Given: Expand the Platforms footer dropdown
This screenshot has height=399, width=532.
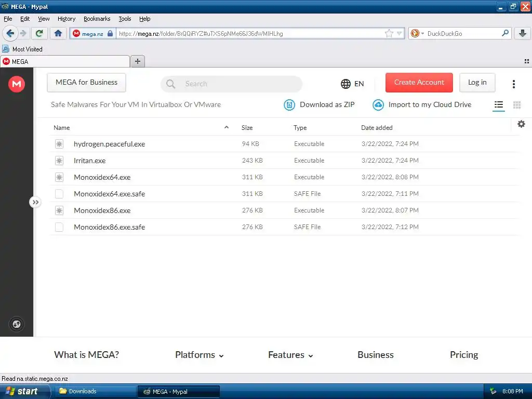Looking at the screenshot, I should click(199, 355).
